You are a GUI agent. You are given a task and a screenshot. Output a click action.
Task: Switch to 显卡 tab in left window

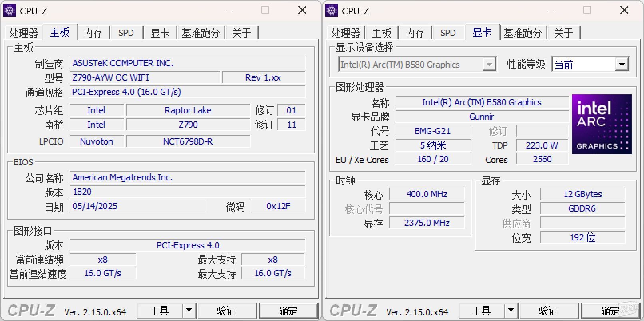click(160, 33)
